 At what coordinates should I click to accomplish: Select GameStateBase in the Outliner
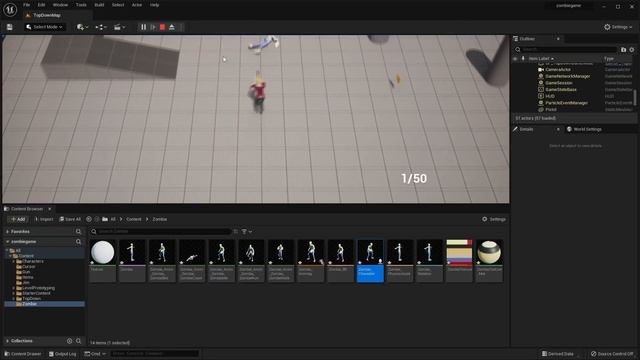pos(561,89)
